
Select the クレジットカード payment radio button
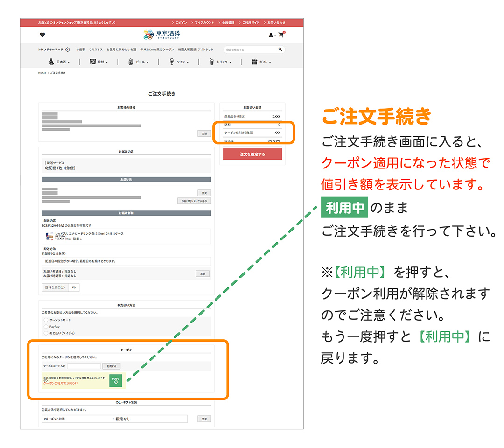tap(45, 320)
